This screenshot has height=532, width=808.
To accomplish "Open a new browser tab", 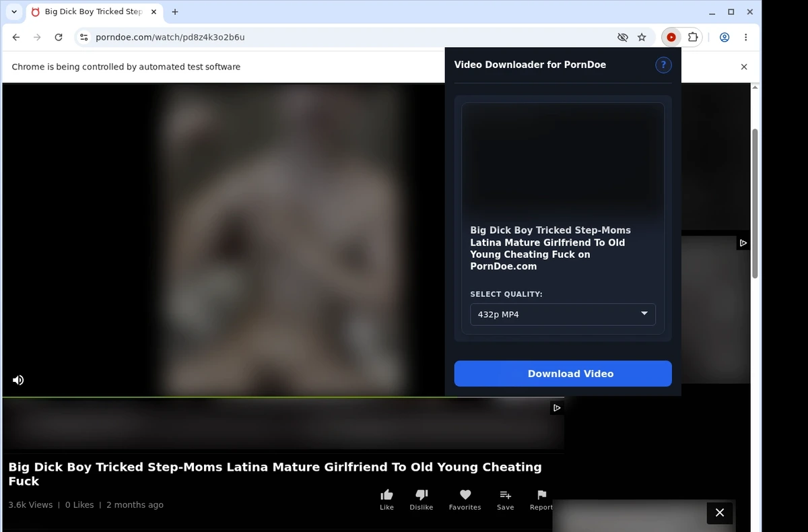I will [175, 11].
